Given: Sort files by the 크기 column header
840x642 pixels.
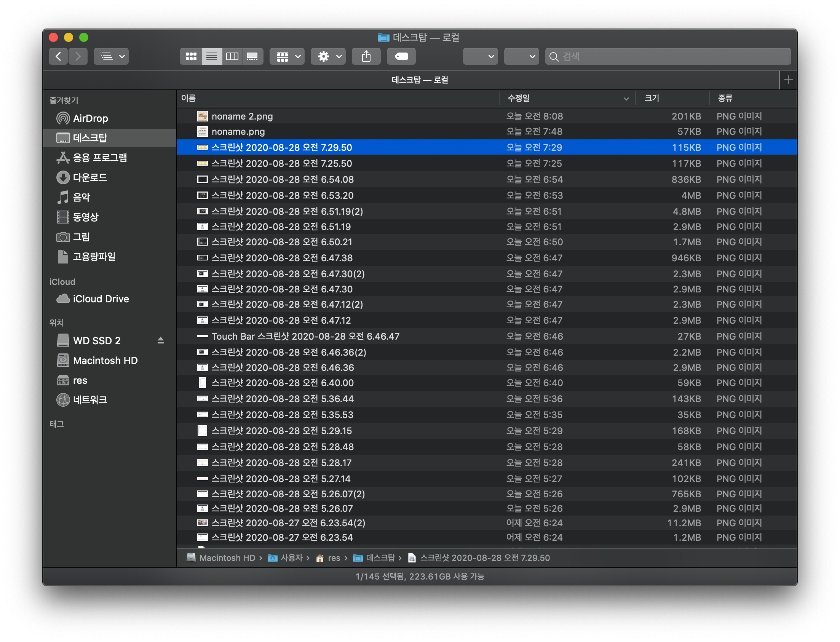Looking at the screenshot, I should (652, 98).
